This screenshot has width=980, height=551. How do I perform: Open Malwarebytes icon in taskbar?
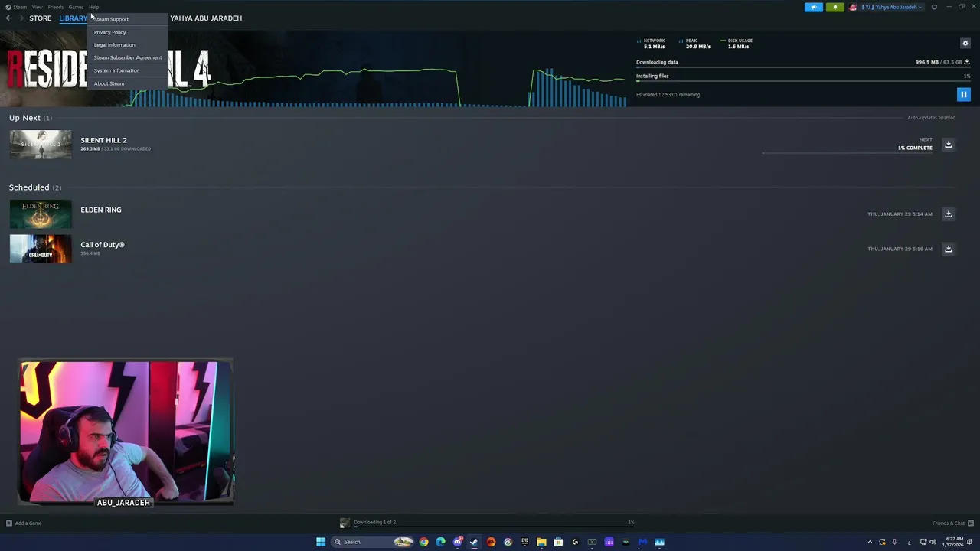pos(642,542)
